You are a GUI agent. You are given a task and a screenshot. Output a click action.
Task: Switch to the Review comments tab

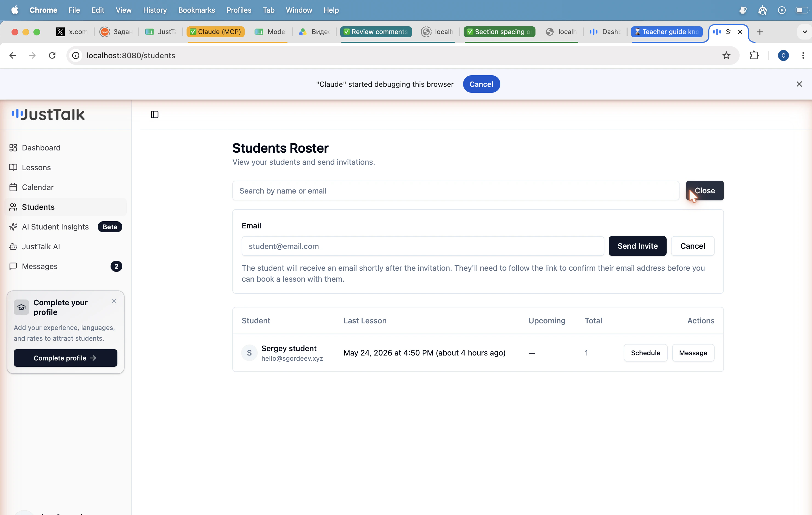click(376, 32)
